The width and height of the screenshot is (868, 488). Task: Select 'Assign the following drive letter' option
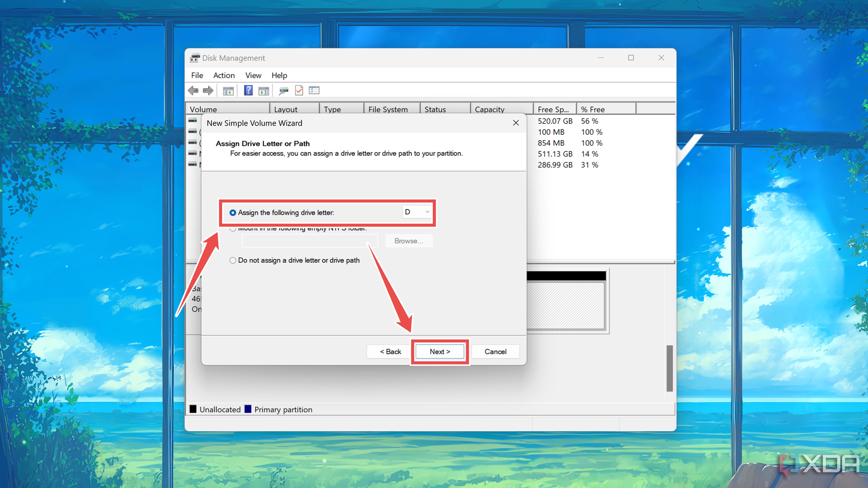tap(233, 213)
